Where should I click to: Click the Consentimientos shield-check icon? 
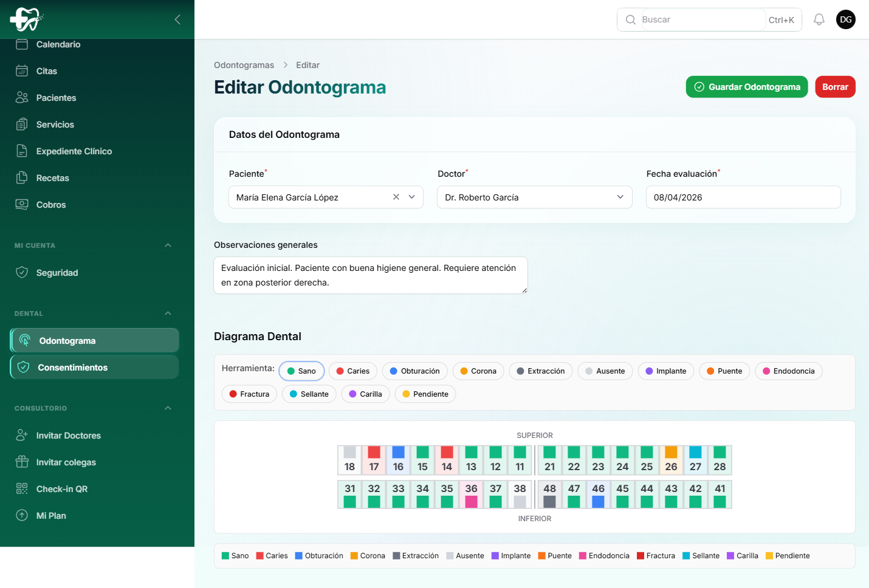24,367
